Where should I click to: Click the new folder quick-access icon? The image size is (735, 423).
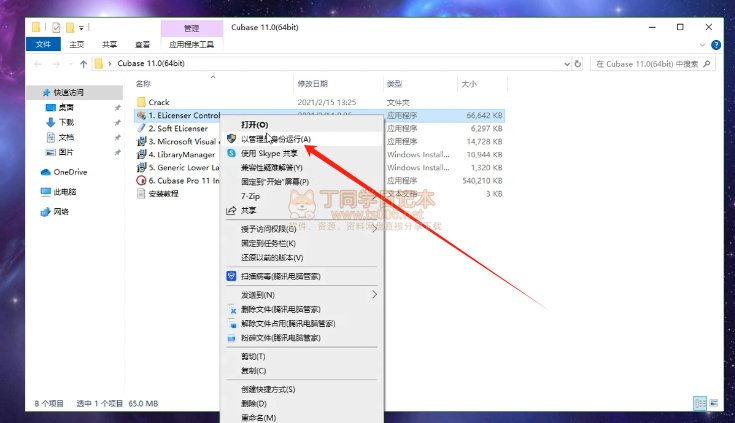(70, 28)
